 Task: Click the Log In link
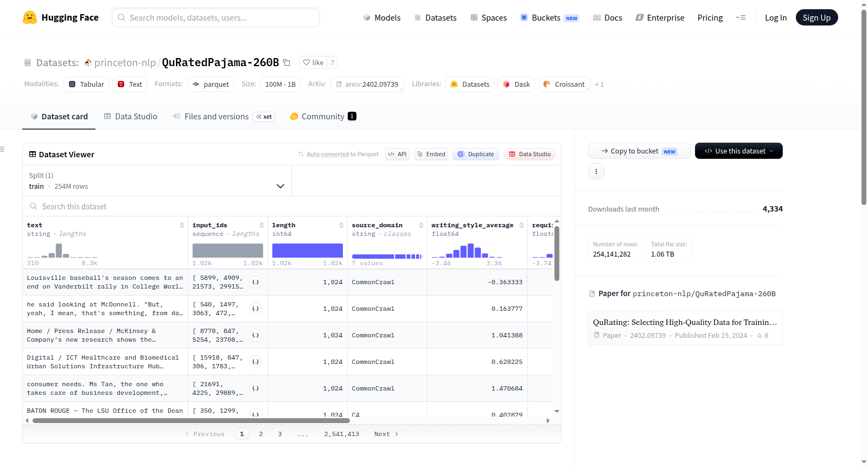pyautogui.click(x=776, y=17)
